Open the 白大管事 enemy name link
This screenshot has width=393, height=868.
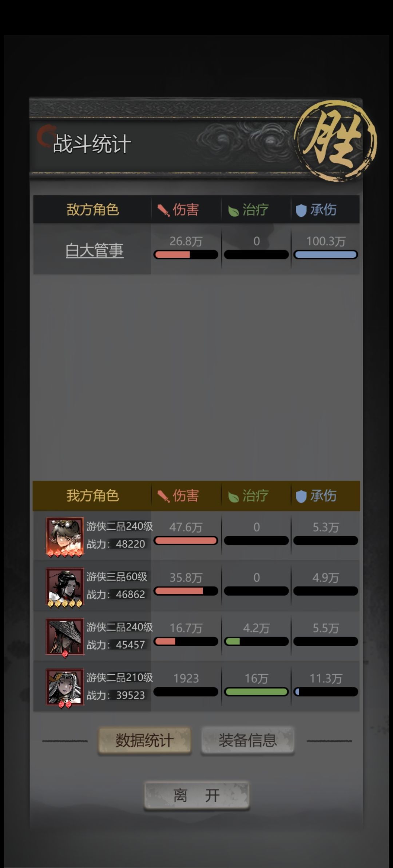tap(95, 250)
